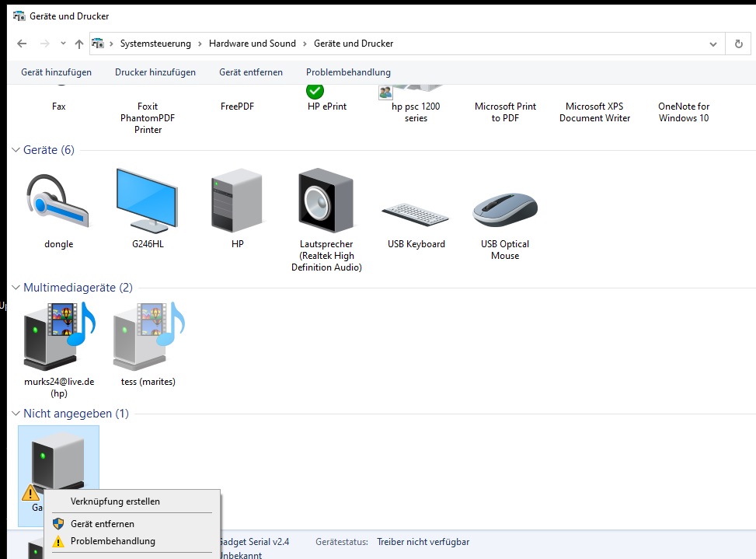Click the Control Panel icon in address bar
The image size is (756, 559).
(98, 44)
